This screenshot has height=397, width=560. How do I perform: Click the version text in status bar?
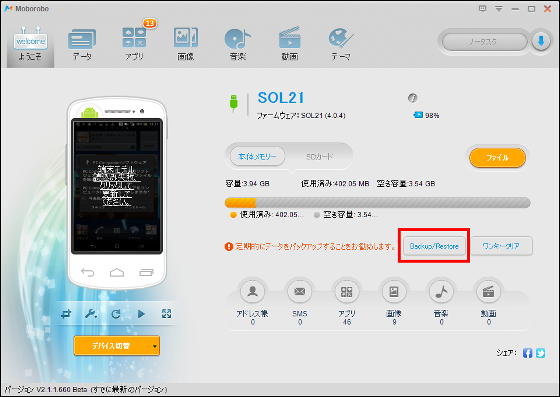pos(86,389)
